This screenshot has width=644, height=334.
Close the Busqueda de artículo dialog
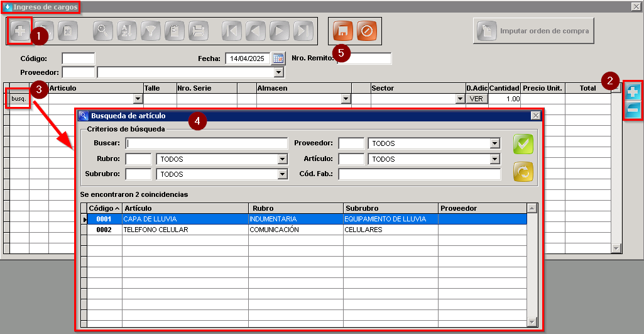(x=535, y=116)
